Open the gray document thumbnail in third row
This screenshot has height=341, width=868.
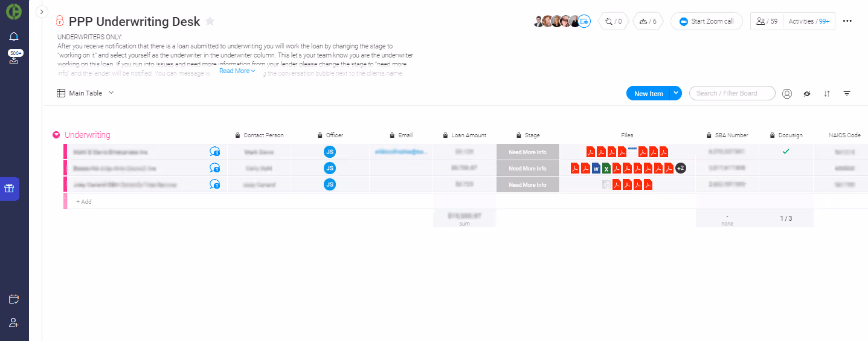tap(606, 184)
